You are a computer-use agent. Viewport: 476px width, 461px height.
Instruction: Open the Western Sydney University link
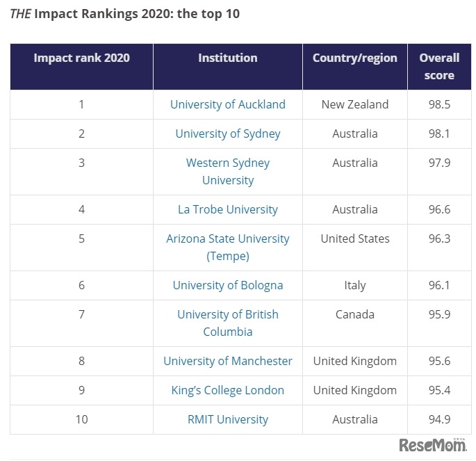[x=228, y=172]
